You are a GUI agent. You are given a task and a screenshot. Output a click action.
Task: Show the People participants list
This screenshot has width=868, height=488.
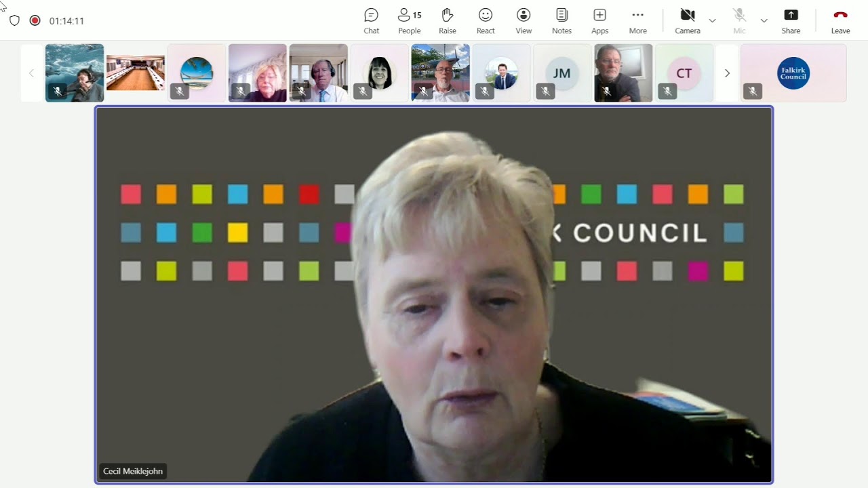coord(410,21)
